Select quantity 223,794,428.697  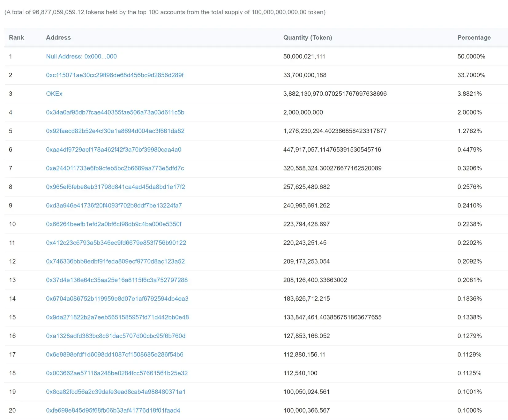306,224
